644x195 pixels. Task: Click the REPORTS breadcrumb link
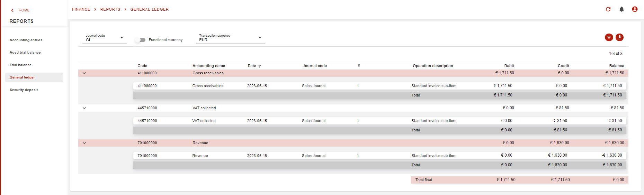click(x=110, y=9)
